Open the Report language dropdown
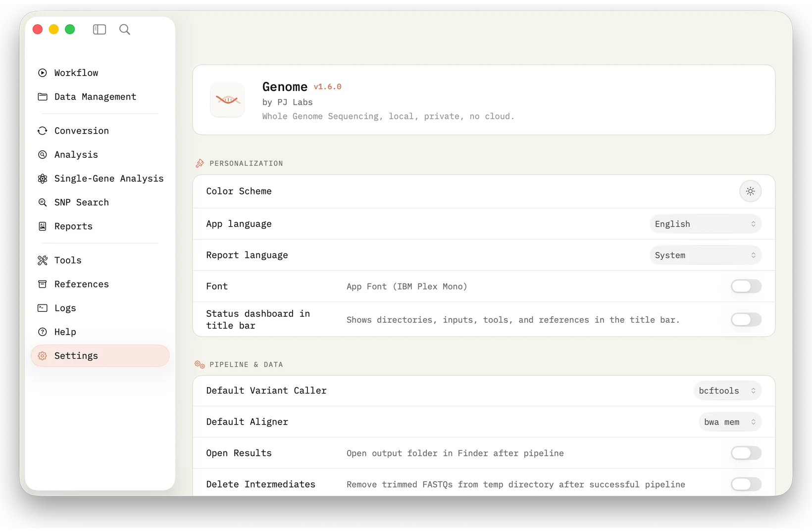The image size is (812, 532). [705, 255]
